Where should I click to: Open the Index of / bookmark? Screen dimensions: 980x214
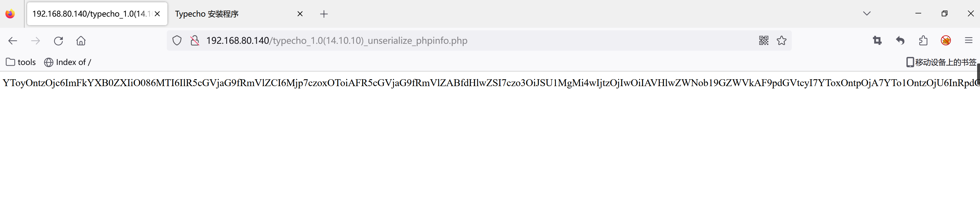click(x=68, y=62)
